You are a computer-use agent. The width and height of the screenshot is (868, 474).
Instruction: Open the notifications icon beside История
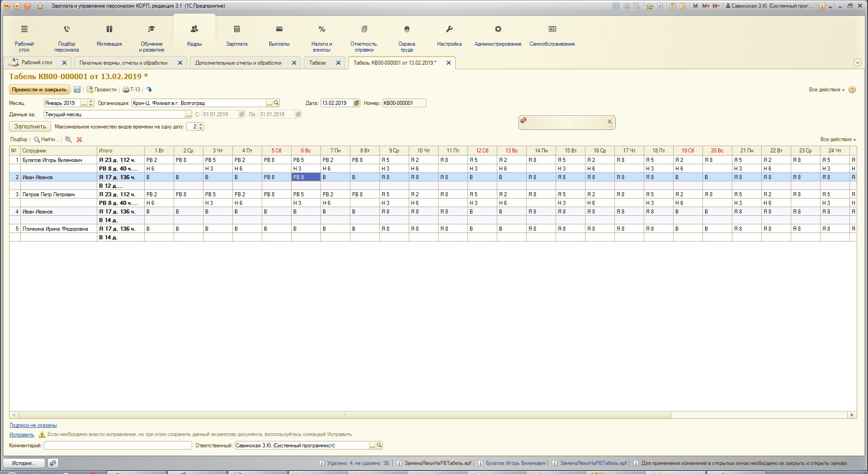tap(53, 463)
